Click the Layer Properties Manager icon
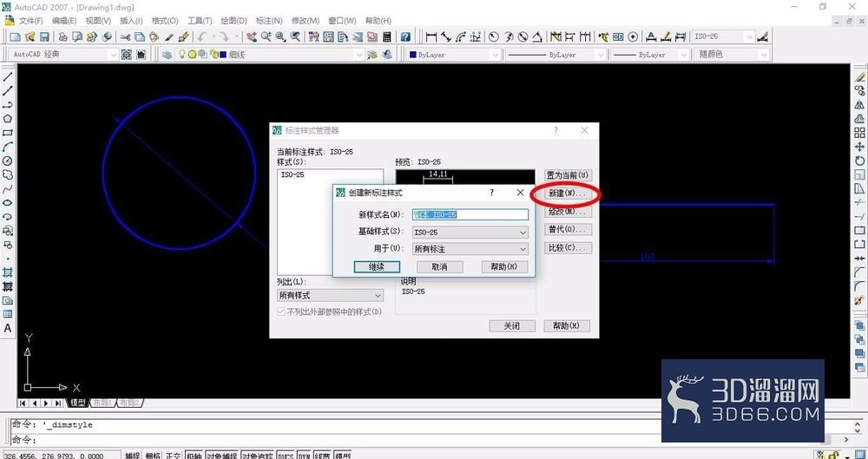The width and height of the screenshot is (868, 459). point(167,55)
